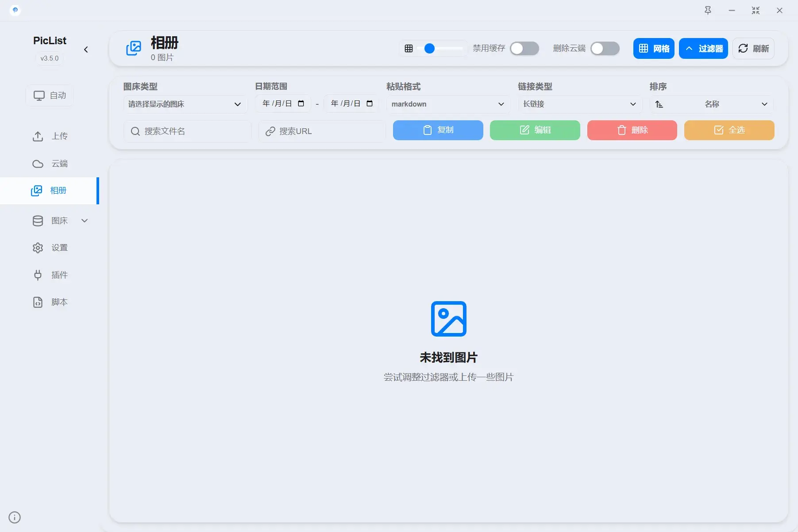Open the info icon at sidebar bottom
The image size is (798, 532).
click(15, 517)
